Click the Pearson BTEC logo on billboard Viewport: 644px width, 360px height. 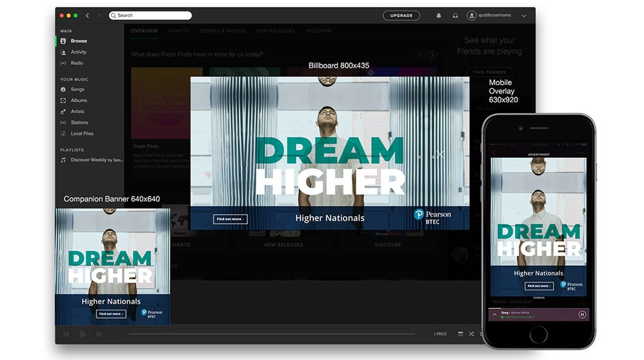432,217
